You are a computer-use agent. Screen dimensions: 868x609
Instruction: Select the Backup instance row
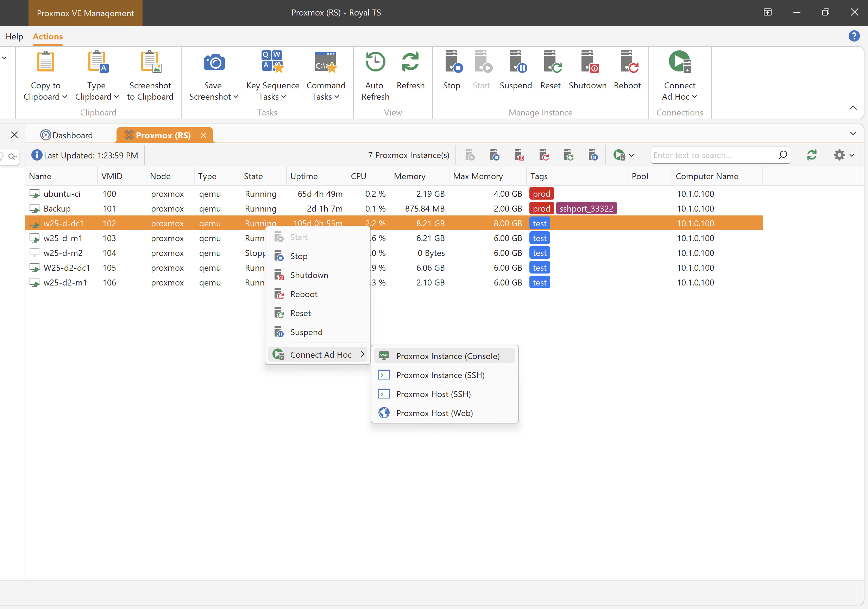point(394,209)
